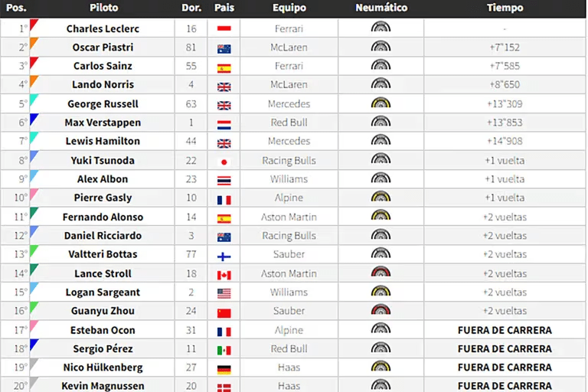The width and height of the screenshot is (588, 392).
Task: Click Oscar Piastri's Australian flag icon
Action: pos(224,48)
